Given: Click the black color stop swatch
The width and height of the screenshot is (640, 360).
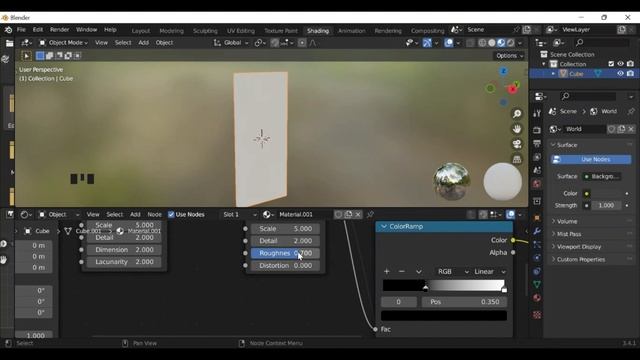Looking at the screenshot, I should (x=444, y=316).
